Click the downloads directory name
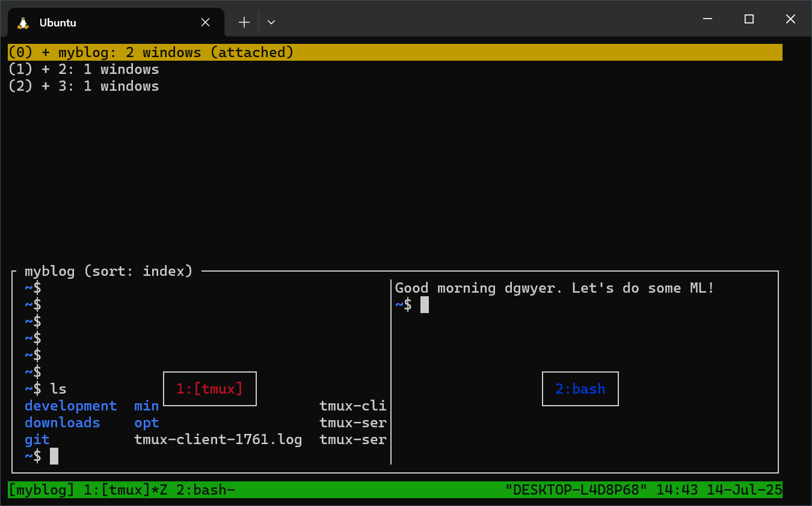Screen dimensions: 812x506 point(62,422)
